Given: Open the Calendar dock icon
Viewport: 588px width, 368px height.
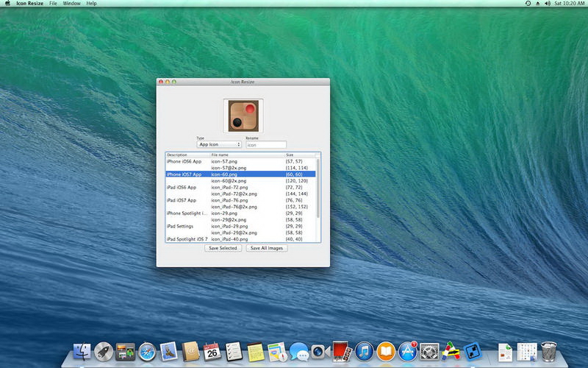Looking at the screenshot, I should tap(212, 352).
